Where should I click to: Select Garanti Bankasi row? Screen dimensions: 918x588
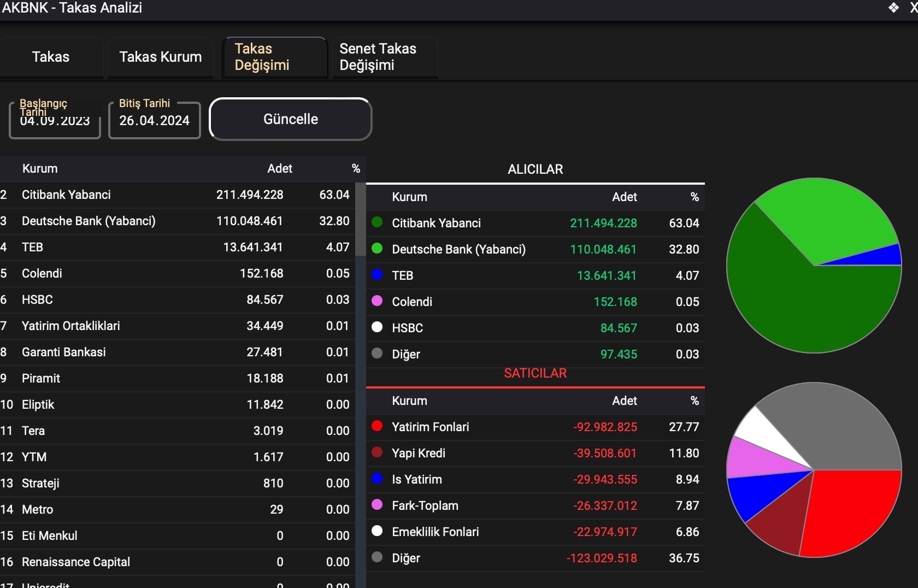(x=178, y=352)
